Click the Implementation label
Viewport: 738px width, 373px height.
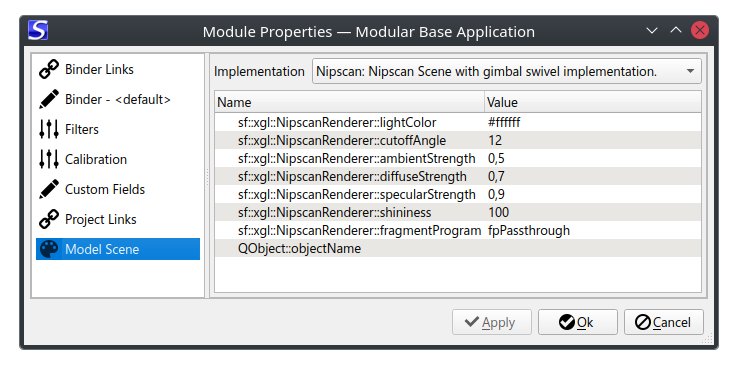click(x=259, y=72)
